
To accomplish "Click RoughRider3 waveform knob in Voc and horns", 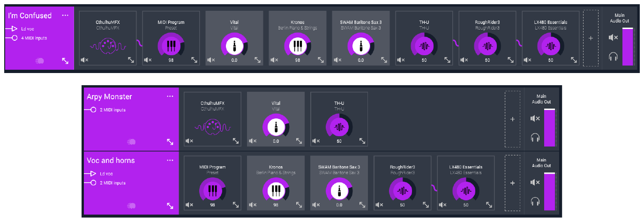I will click(402, 191).
